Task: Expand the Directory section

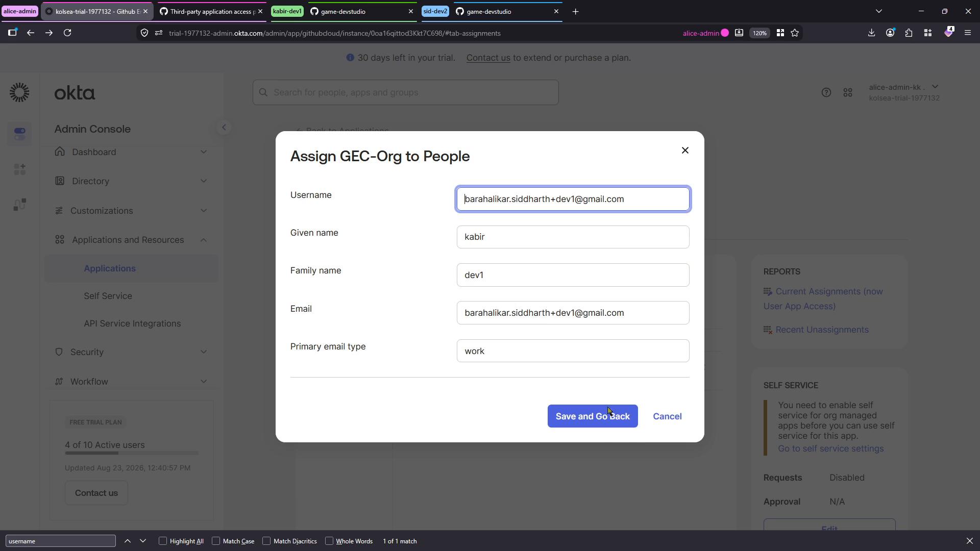Action: click(132, 181)
